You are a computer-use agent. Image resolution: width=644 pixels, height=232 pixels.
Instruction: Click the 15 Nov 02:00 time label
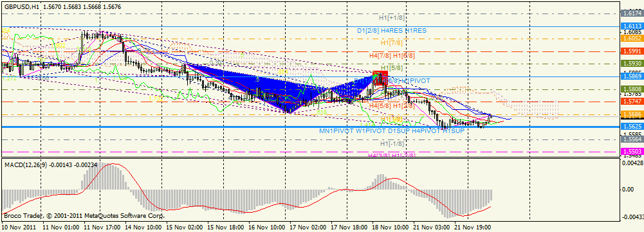184,227
